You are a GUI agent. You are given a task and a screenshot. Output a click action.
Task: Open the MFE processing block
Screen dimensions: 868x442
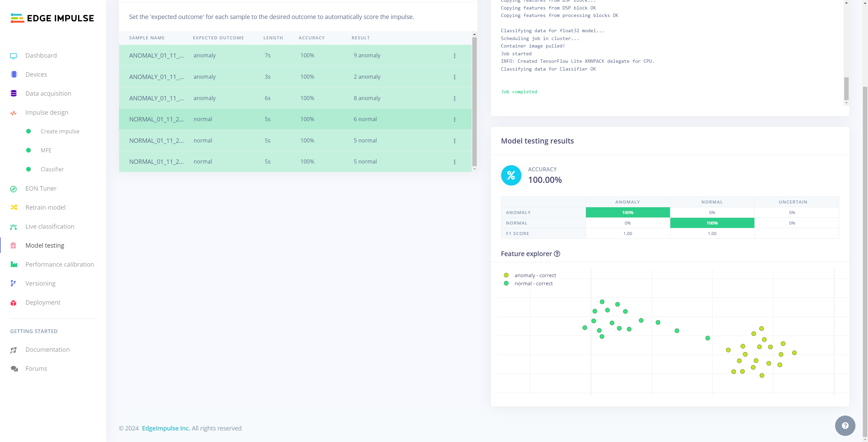point(46,150)
